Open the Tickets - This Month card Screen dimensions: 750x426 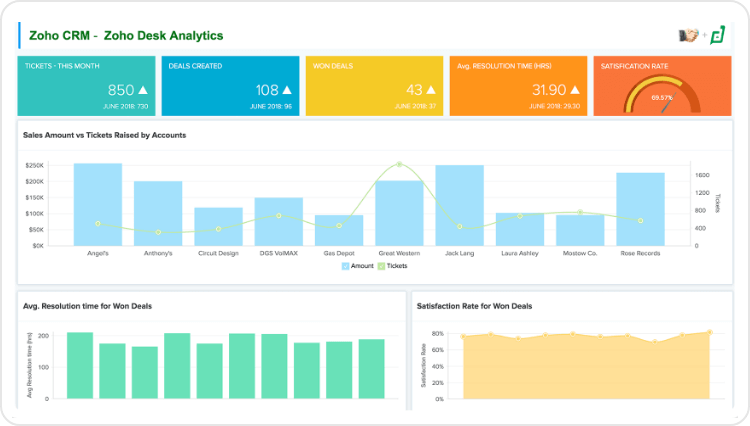point(85,85)
